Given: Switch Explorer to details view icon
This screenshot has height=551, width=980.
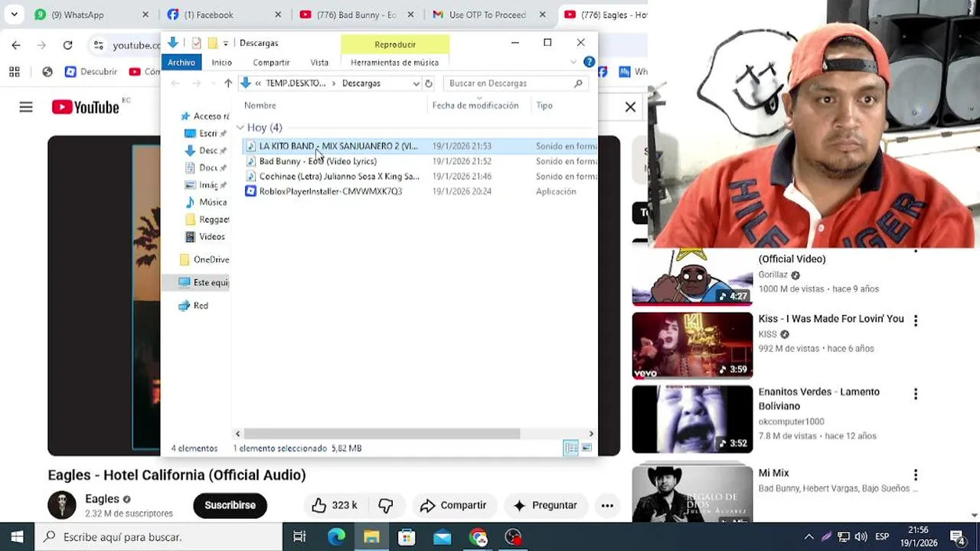Looking at the screenshot, I should pyautogui.click(x=570, y=448).
